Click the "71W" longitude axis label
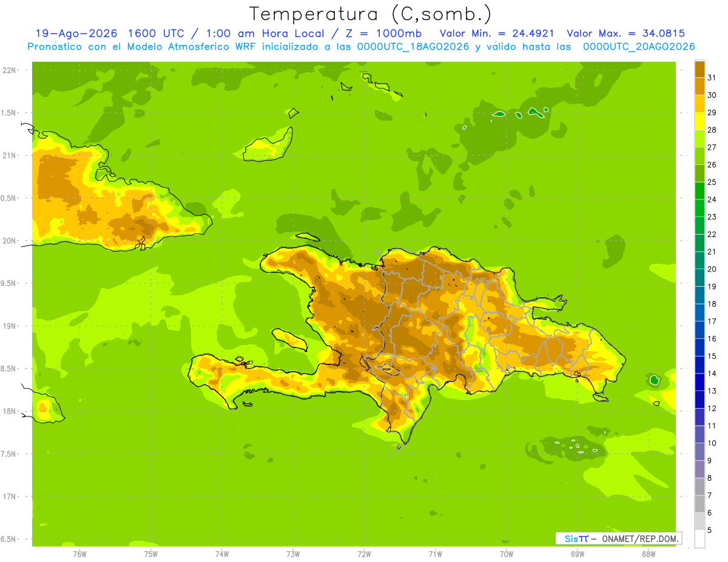This screenshot has height=562, width=728. click(x=435, y=554)
